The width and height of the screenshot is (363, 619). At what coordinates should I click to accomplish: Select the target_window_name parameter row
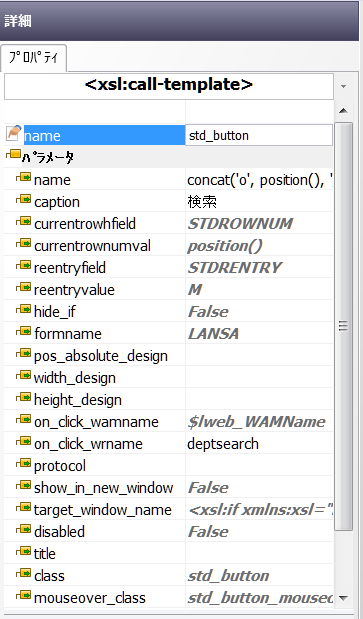point(169,510)
